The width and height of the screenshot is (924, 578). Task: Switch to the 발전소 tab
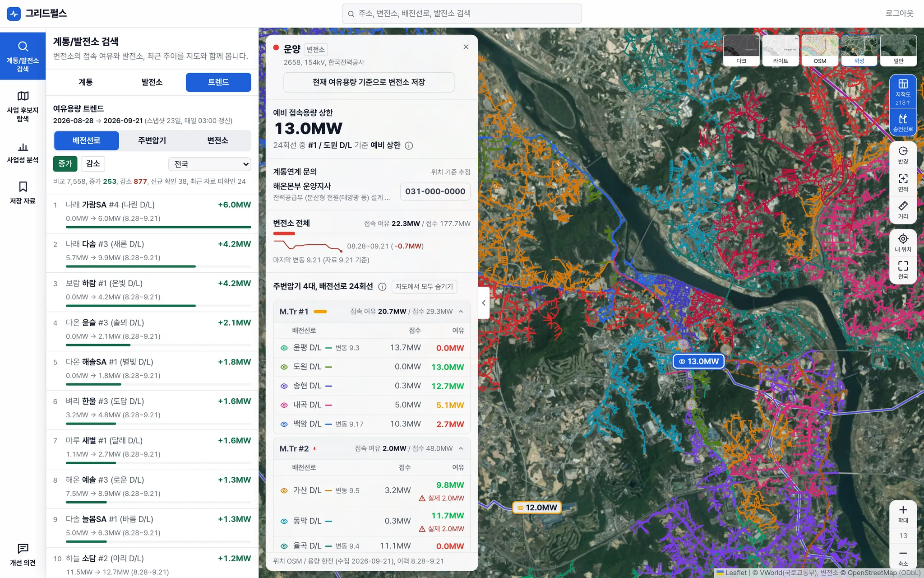pos(152,82)
